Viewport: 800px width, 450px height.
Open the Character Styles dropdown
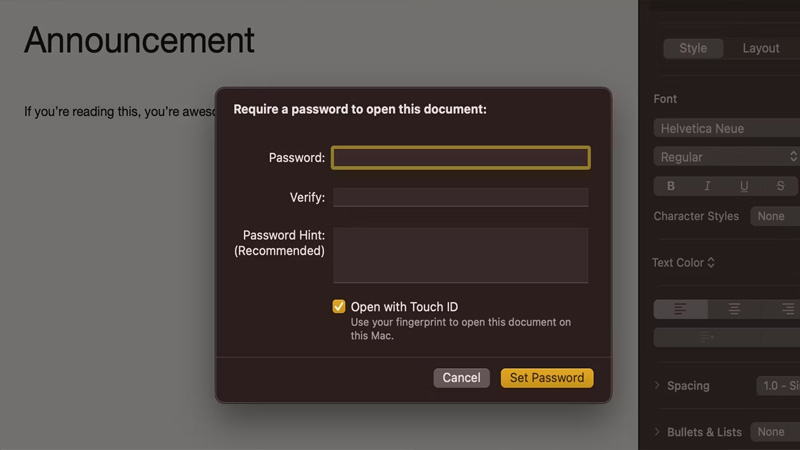(x=775, y=216)
